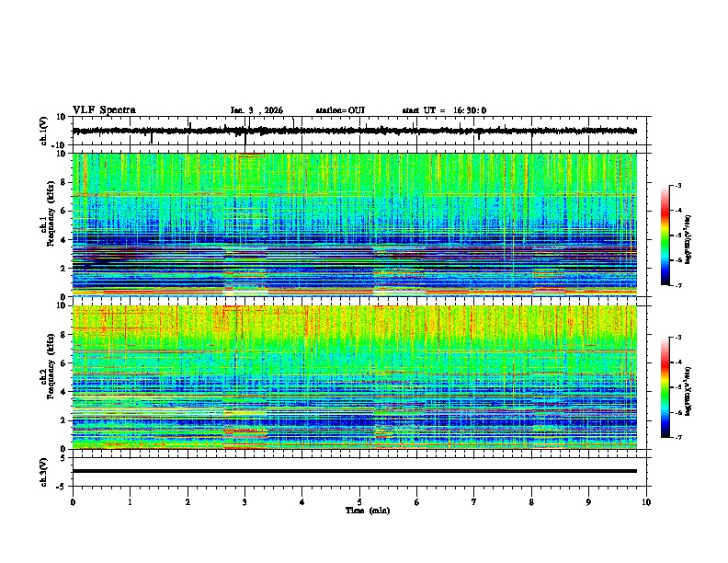The width and height of the screenshot is (728, 563).
Task: Click the "Time (min)" axis label
Action: tap(368, 511)
